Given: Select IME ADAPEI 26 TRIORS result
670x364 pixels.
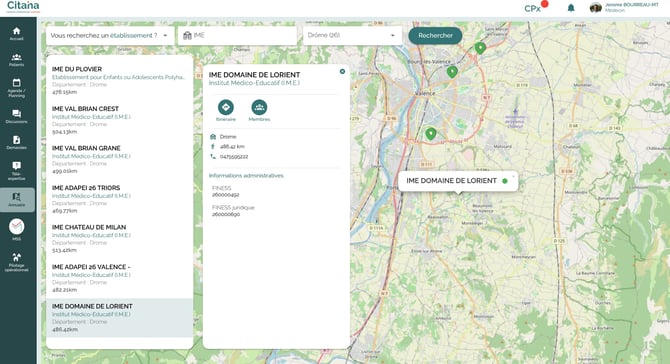Looking at the screenshot, I should (x=119, y=199).
